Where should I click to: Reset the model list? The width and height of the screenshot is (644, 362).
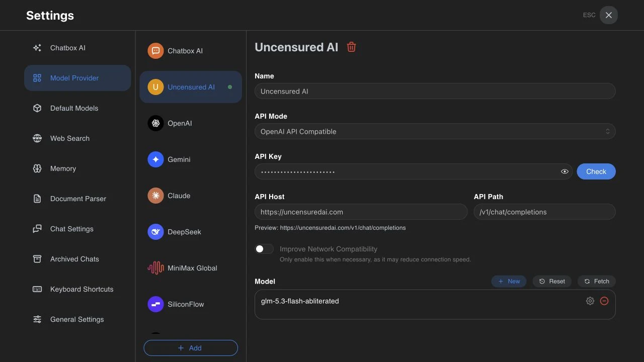552,282
